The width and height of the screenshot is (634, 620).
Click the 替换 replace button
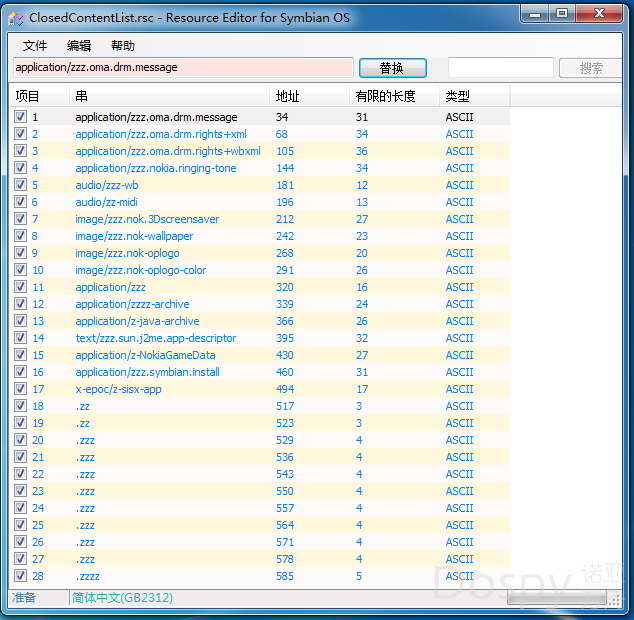393,68
